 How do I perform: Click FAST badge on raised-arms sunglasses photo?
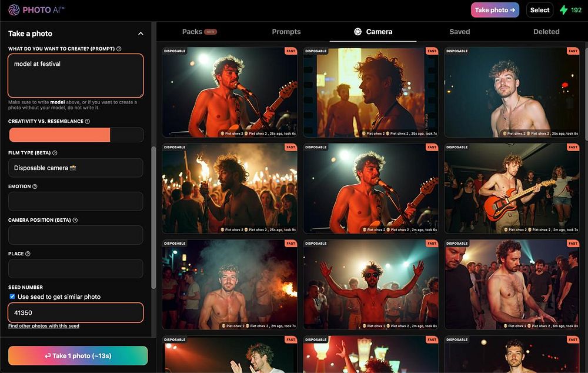point(432,244)
